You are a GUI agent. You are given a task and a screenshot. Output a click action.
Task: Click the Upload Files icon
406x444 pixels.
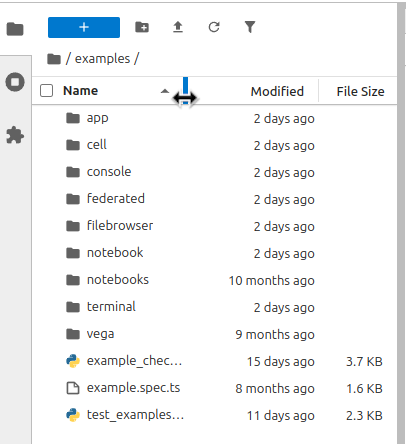tap(178, 27)
